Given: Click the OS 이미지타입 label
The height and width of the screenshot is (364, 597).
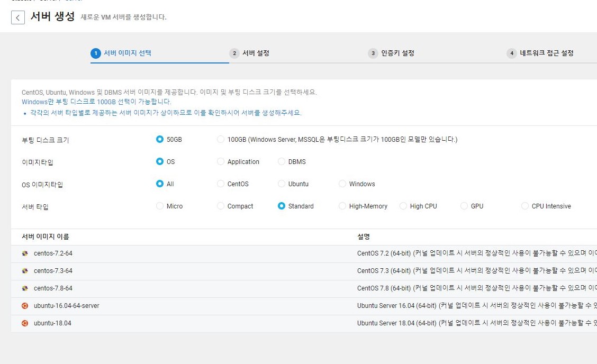Looking at the screenshot, I should (x=42, y=185).
